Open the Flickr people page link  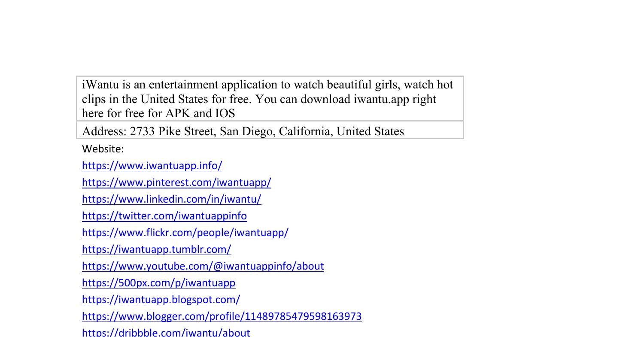point(185,232)
